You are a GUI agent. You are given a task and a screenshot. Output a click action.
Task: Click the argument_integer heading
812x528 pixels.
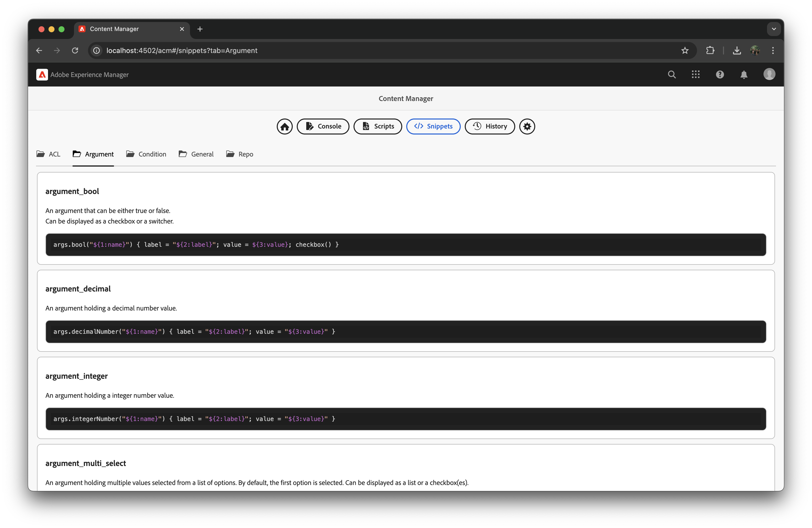point(76,376)
